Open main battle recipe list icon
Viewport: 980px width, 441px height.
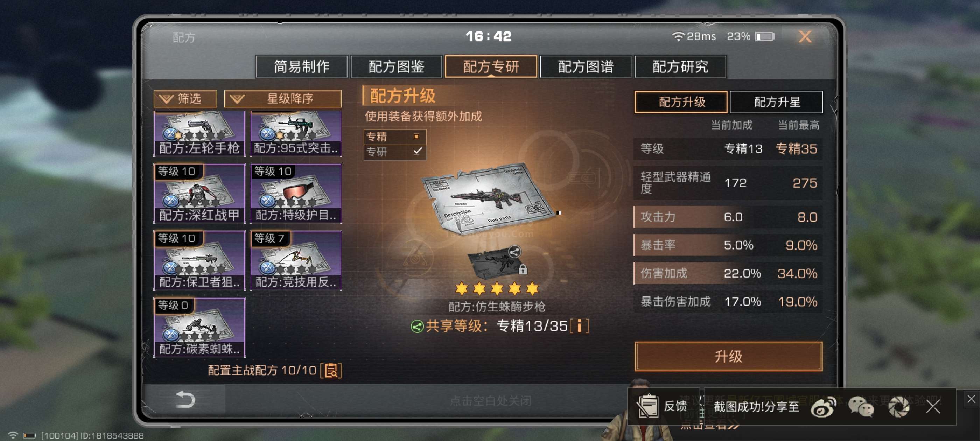[331, 370]
